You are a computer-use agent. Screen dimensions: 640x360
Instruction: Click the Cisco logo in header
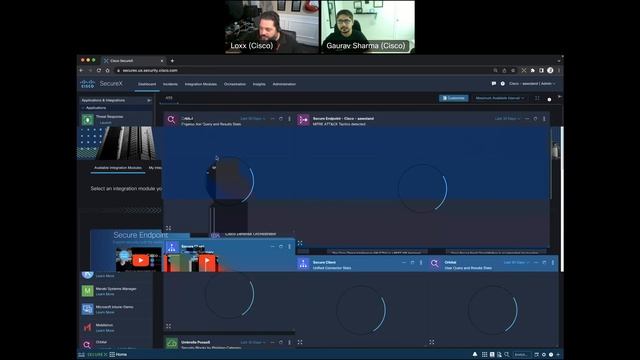(87, 84)
